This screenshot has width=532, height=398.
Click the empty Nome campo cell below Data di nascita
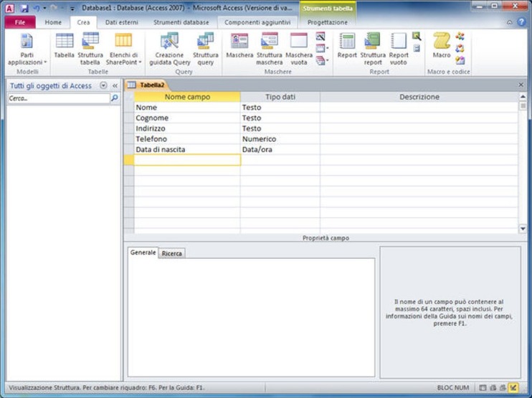[187, 160]
